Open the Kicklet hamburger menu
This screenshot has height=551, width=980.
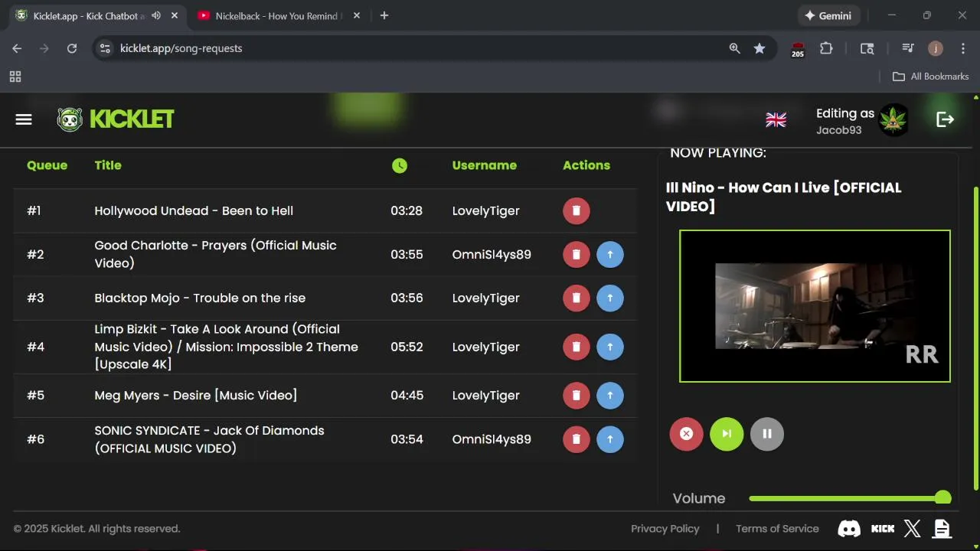pyautogui.click(x=24, y=119)
